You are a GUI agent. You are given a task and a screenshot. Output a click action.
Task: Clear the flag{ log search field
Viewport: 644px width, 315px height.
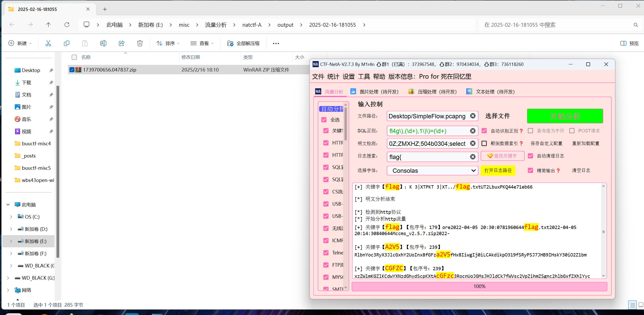point(473,157)
